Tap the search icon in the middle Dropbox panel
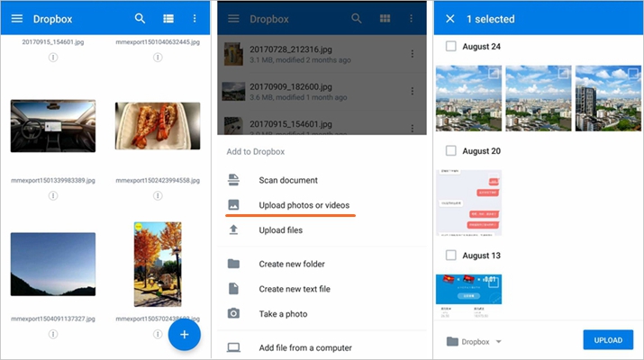The width and height of the screenshot is (644, 360). click(357, 19)
